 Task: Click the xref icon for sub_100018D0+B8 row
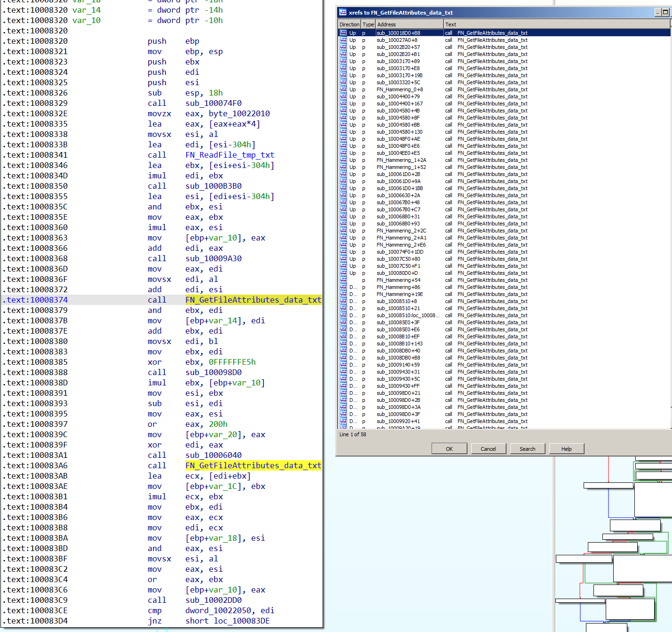click(x=343, y=33)
